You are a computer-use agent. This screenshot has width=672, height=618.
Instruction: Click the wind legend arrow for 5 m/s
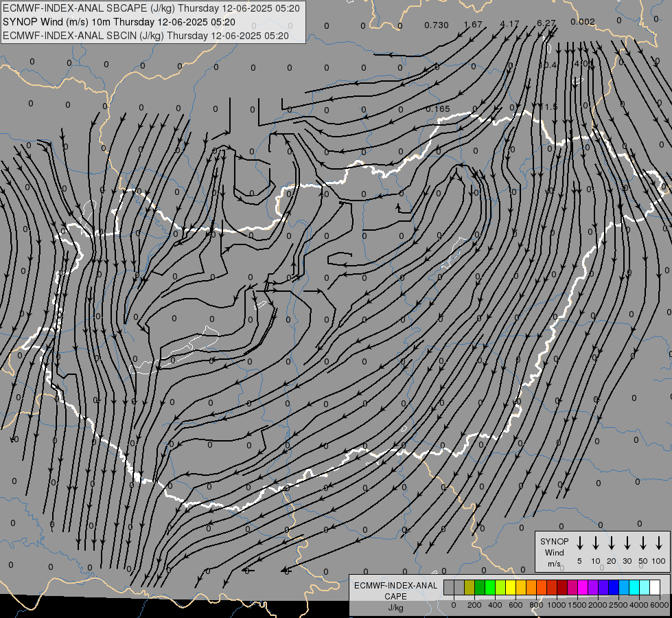[x=580, y=542]
